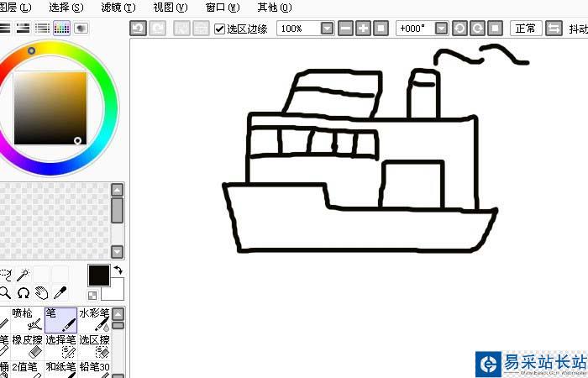This screenshot has height=378, width=588.
Task: Select the 橡皮擦 eraser tool
Action: tap(27, 346)
